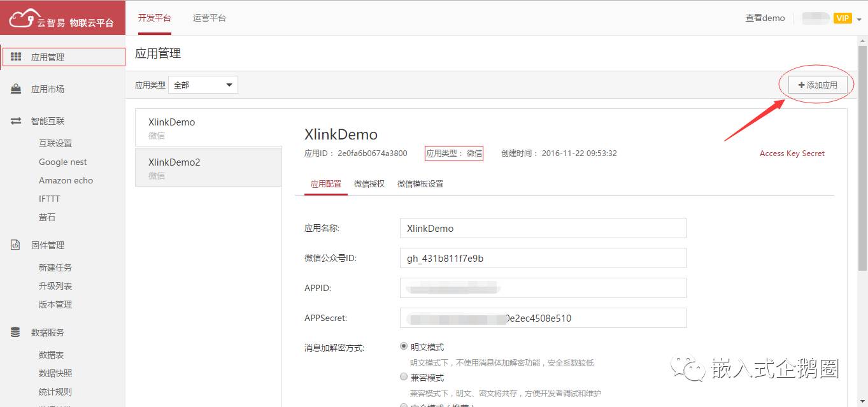This screenshot has height=407, width=868.
Task: Click the APPSecret input field
Action: pyautogui.click(x=543, y=318)
